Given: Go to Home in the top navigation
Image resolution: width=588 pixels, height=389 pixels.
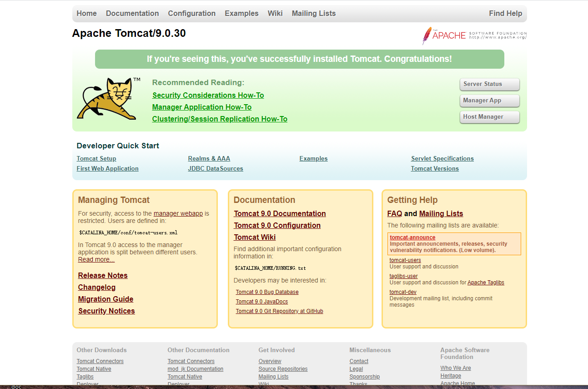Looking at the screenshot, I should pyautogui.click(x=86, y=14).
